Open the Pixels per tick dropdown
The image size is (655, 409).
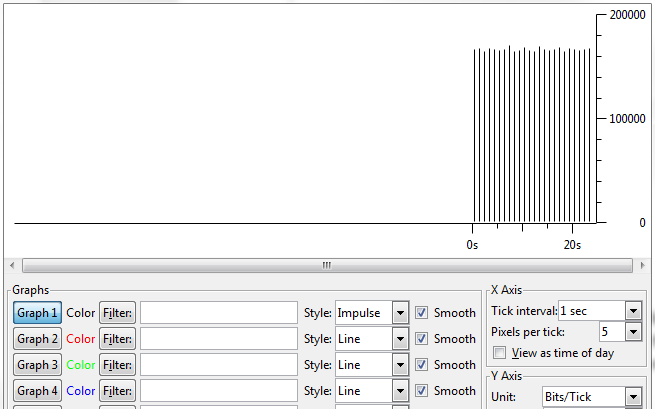click(620, 332)
